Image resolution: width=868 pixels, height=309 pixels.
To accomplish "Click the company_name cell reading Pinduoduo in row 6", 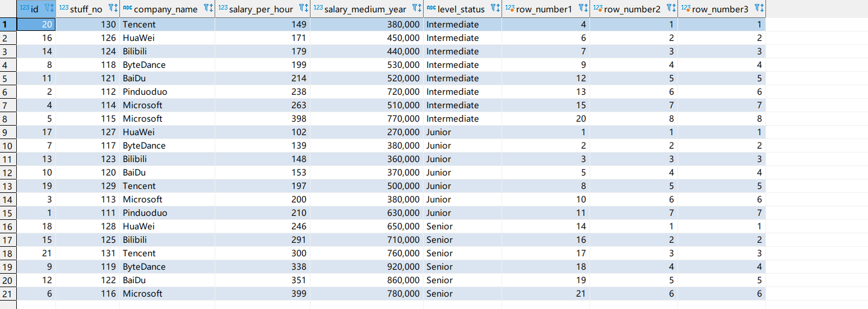I will pos(167,91).
